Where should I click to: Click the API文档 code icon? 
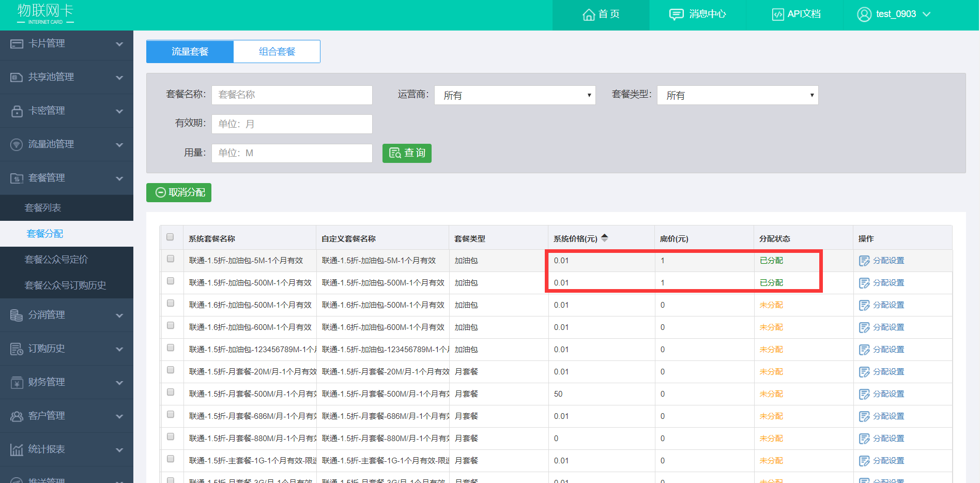778,14
